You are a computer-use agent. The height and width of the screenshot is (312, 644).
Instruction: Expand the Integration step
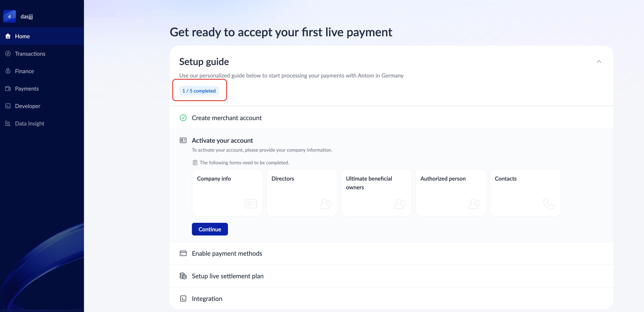[x=207, y=299]
